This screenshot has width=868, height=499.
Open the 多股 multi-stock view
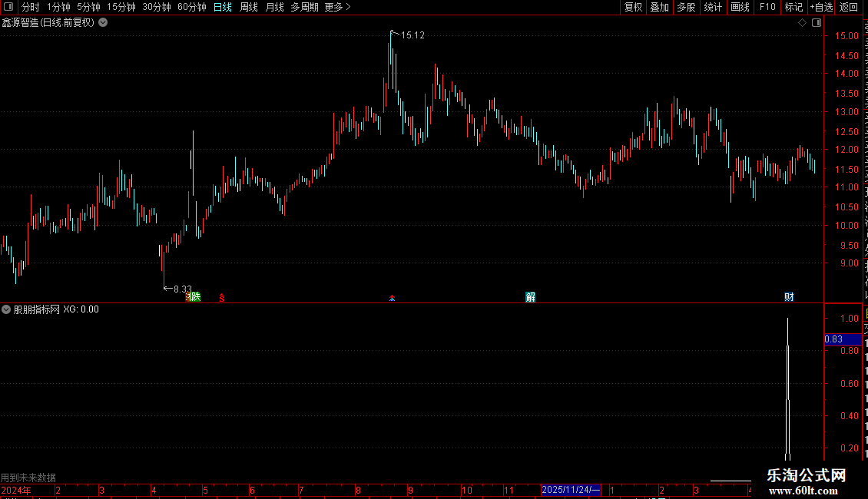(x=686, y=7)
